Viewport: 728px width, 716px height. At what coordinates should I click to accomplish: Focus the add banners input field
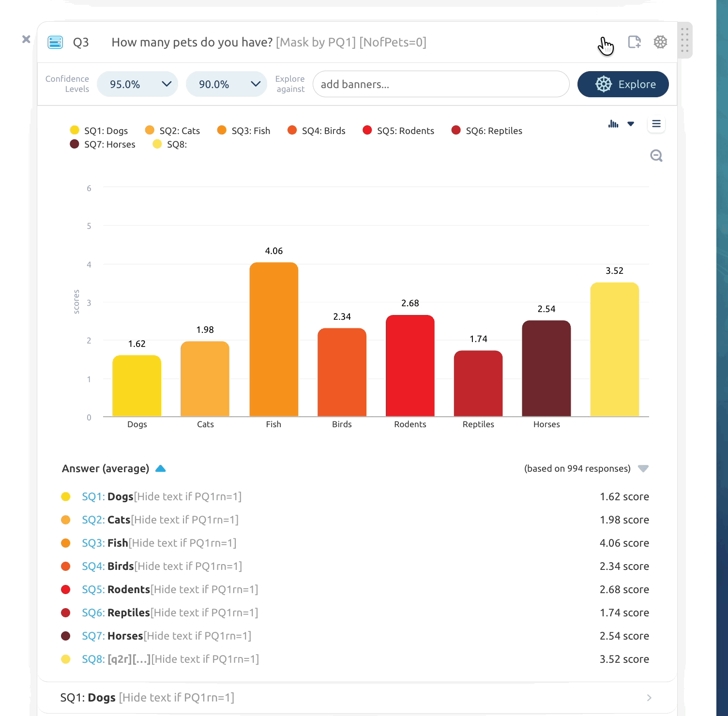441,84
